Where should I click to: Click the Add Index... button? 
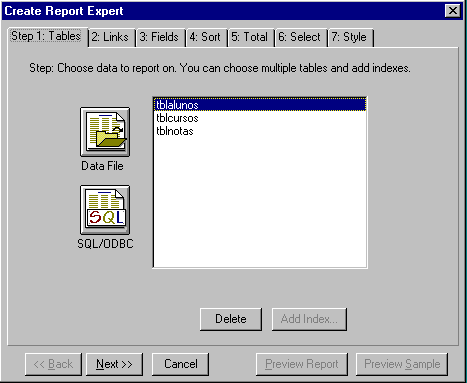(309, 319)
